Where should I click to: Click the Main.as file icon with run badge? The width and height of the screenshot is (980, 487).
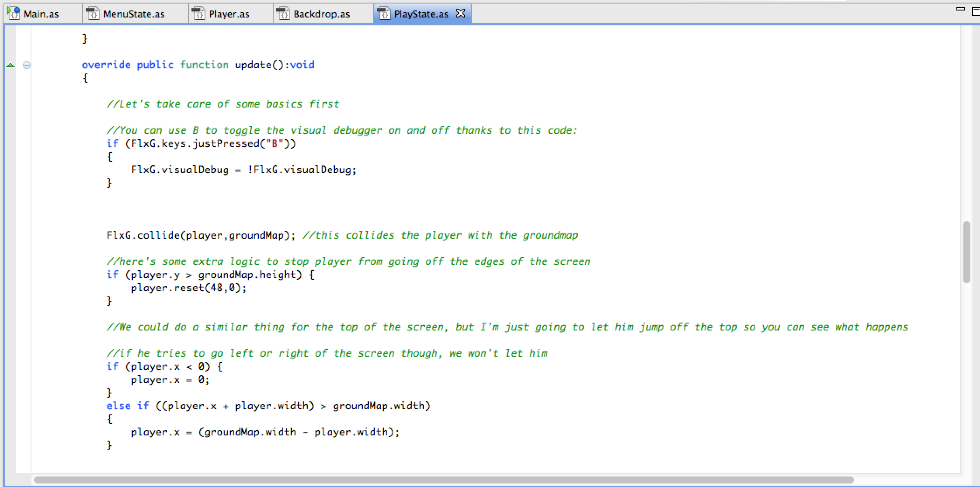[14, 13]
